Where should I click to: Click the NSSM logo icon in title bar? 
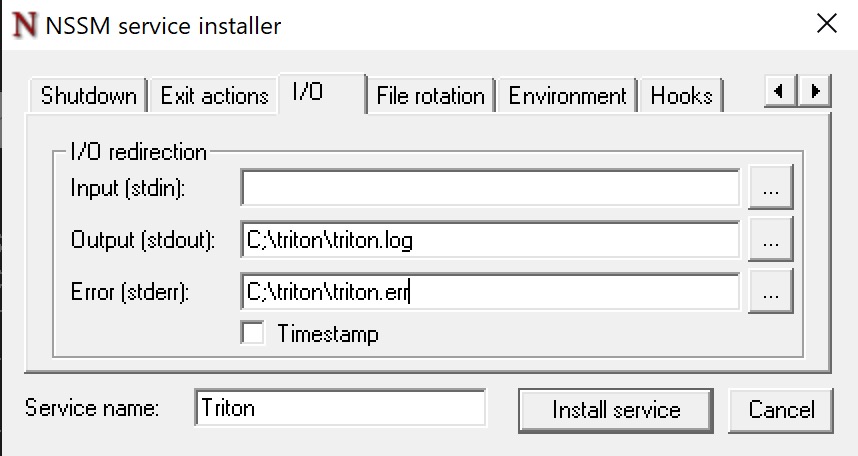coord(24,25)
